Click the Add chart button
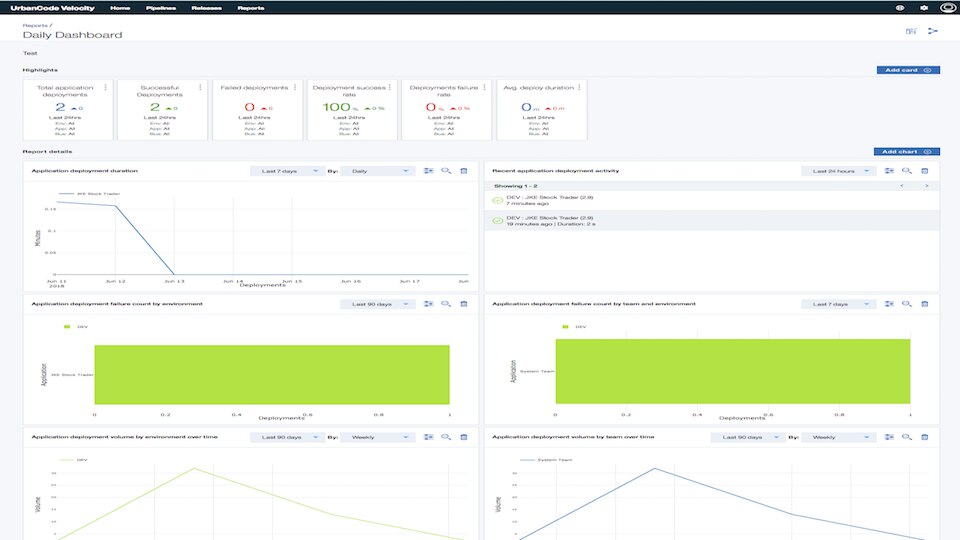Image resolution: width=960 pixels, height=540 pixels. click(x=907, y=151)
